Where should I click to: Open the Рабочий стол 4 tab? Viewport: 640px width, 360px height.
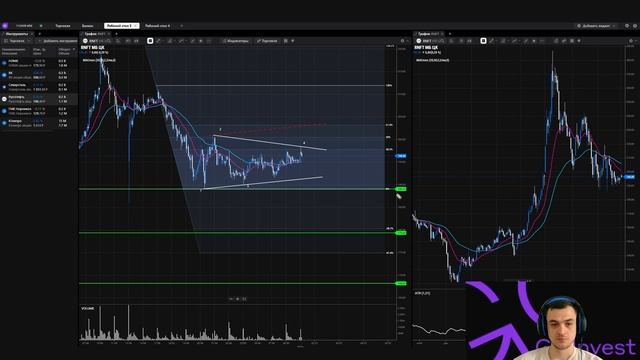click(x=158, y=26)
